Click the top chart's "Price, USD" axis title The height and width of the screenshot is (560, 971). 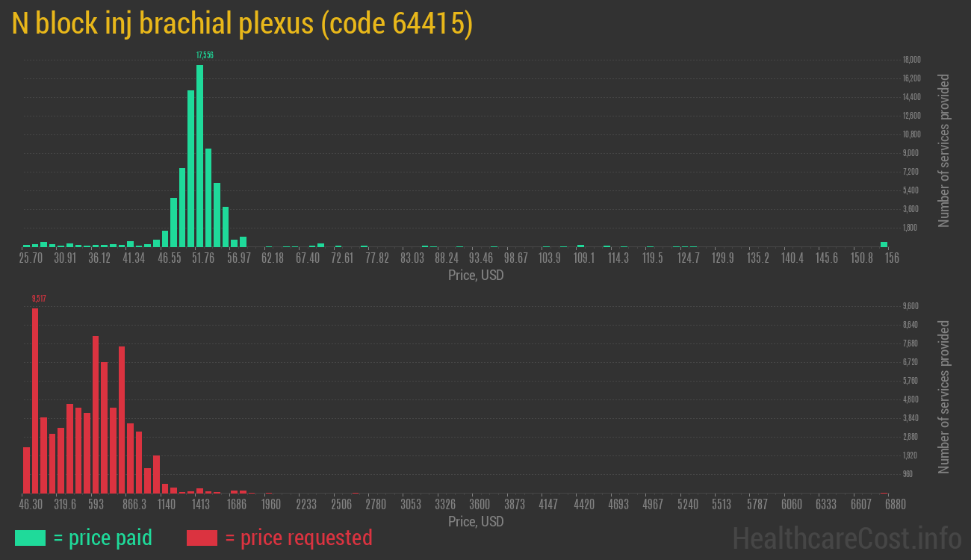(476, 276)
